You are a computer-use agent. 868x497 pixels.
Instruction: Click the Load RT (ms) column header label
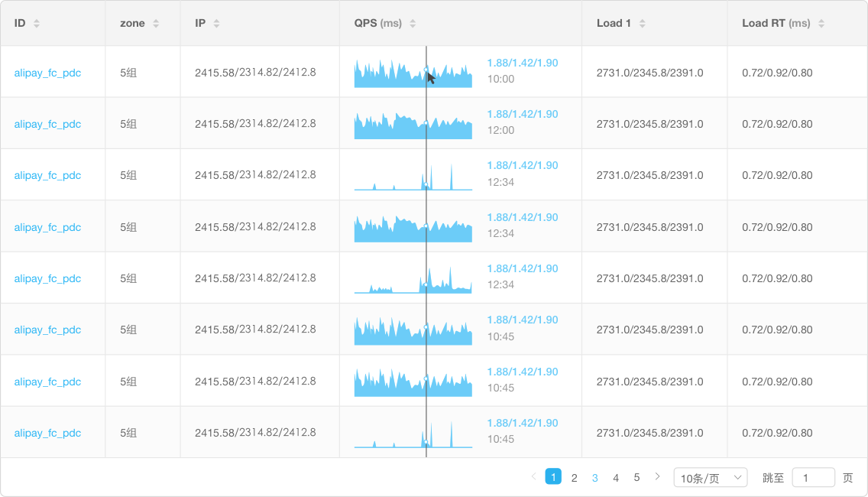(x=776, y=23)
